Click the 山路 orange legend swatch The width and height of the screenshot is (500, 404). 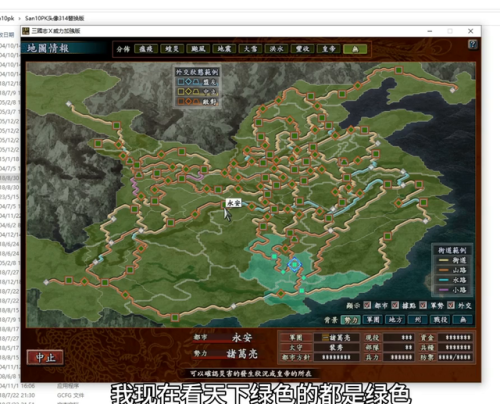[444, 270]
